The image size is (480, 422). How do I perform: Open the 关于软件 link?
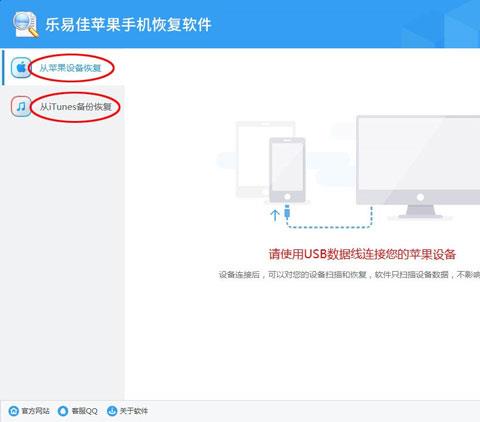pyautogui.click(x=134, y=411)
